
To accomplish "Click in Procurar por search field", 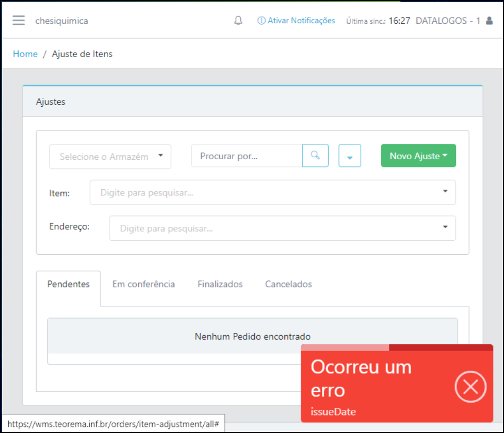I will (x=247, y=156).
